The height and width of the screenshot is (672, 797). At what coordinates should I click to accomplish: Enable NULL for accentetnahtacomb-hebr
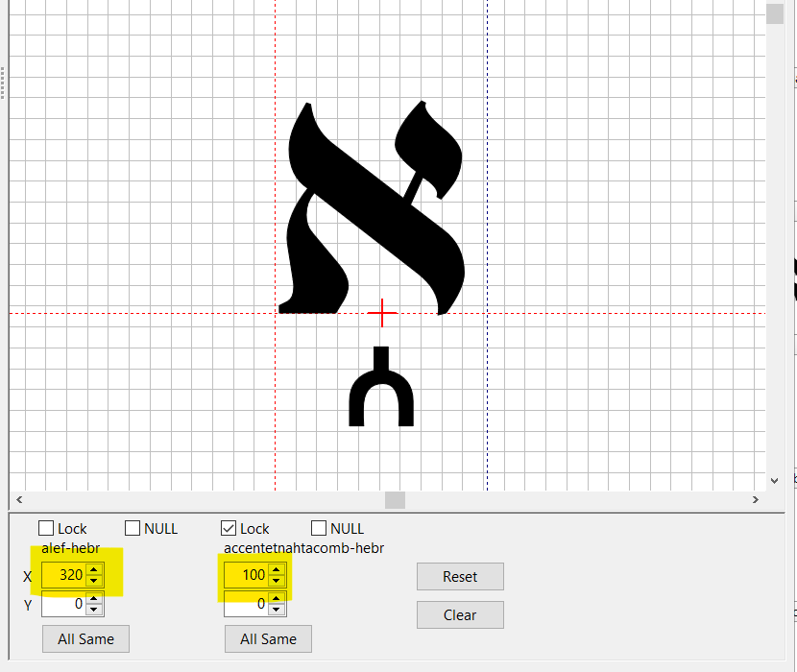(319, 528)
